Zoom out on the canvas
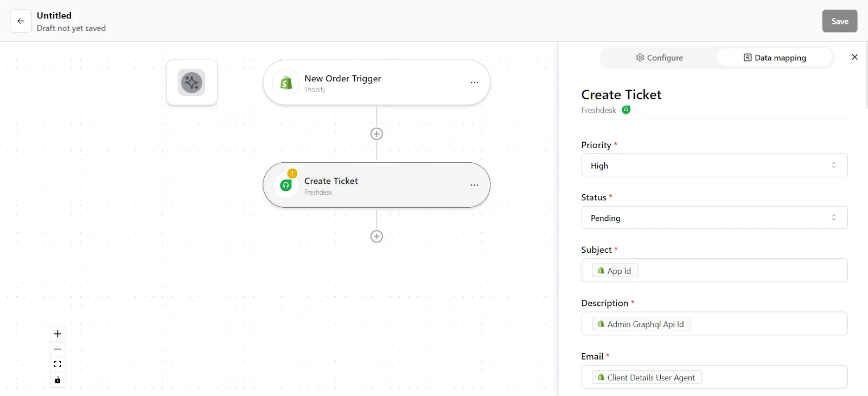The height and width of the screenshot is (396, 868). pyautogui.click(x=58, y=349)
